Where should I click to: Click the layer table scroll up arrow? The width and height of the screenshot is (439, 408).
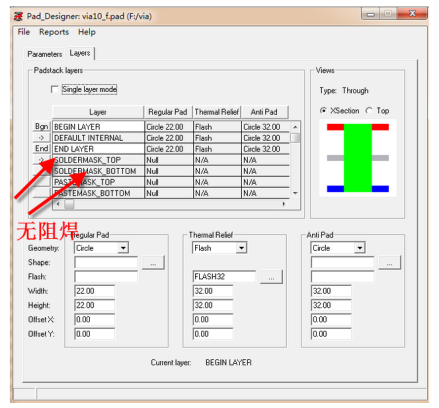coord(295,127)
